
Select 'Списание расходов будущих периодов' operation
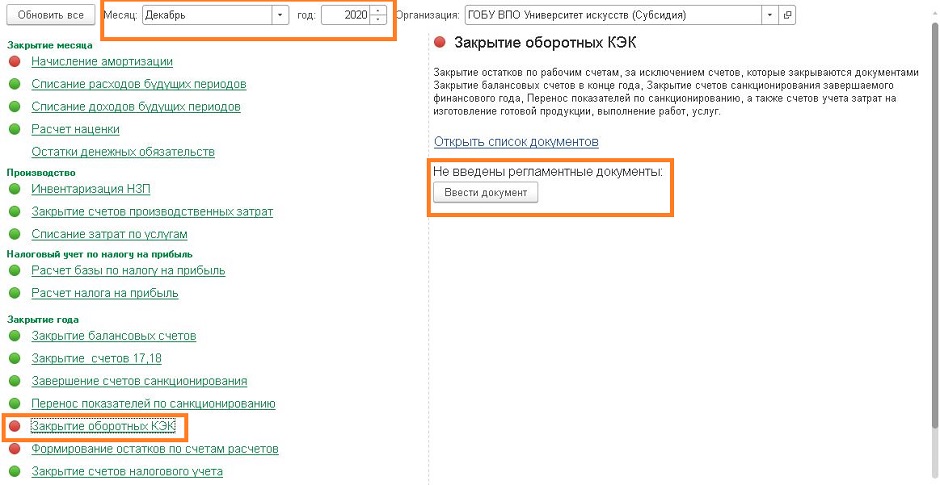[136, 84]
